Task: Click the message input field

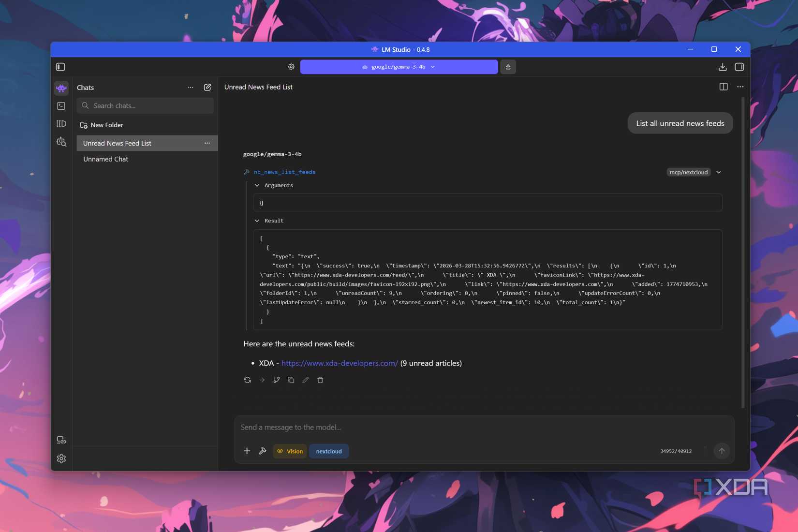Action: coord(484,427)
